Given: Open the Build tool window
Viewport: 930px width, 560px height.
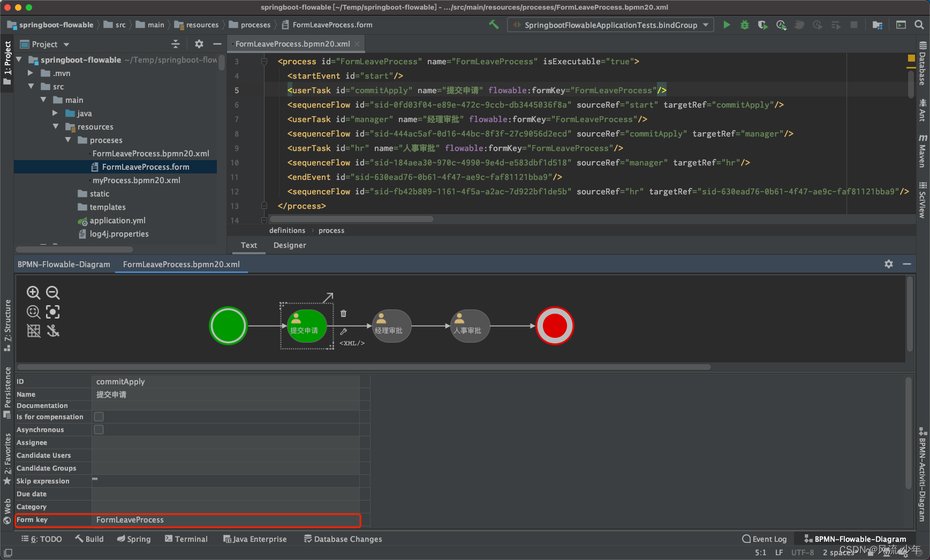Looking at the screenshot, I should 89,539.
